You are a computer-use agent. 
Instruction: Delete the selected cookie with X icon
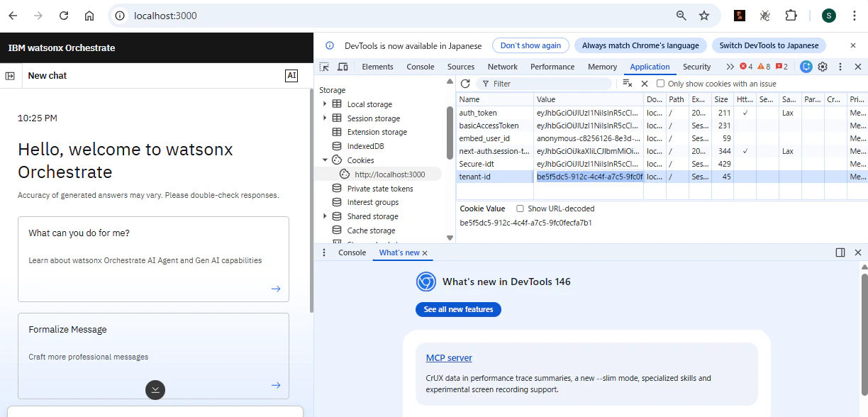[645, 84]
